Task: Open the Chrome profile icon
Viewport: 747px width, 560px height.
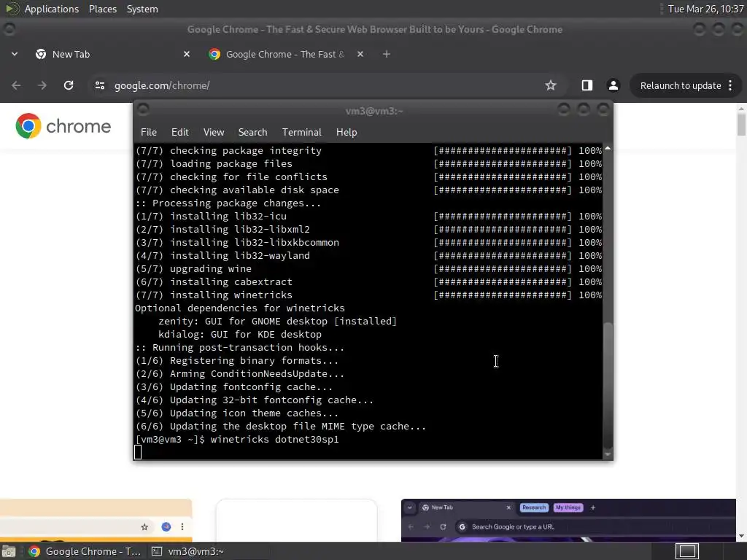Action: [613, 85]
